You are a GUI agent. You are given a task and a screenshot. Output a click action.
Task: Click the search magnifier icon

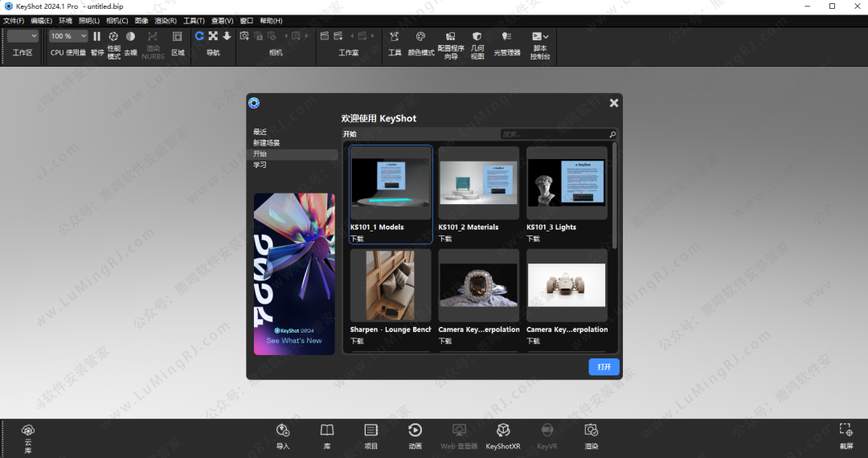[612, 134]
